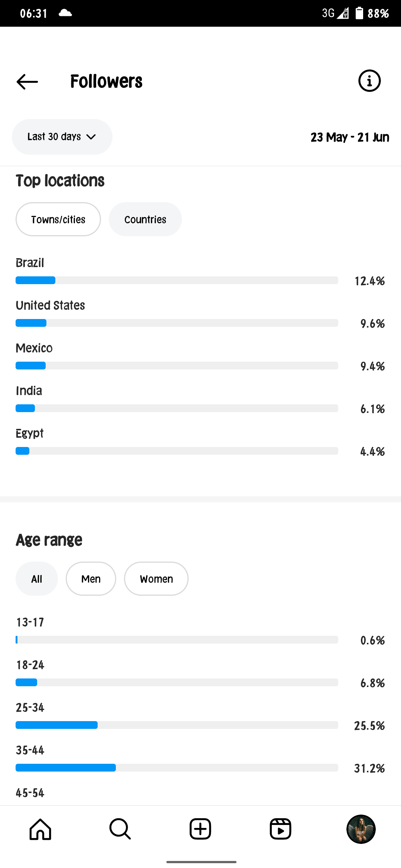Open the Last 30 days dropdown
The image size is (401, 868).
click(62, 137)
